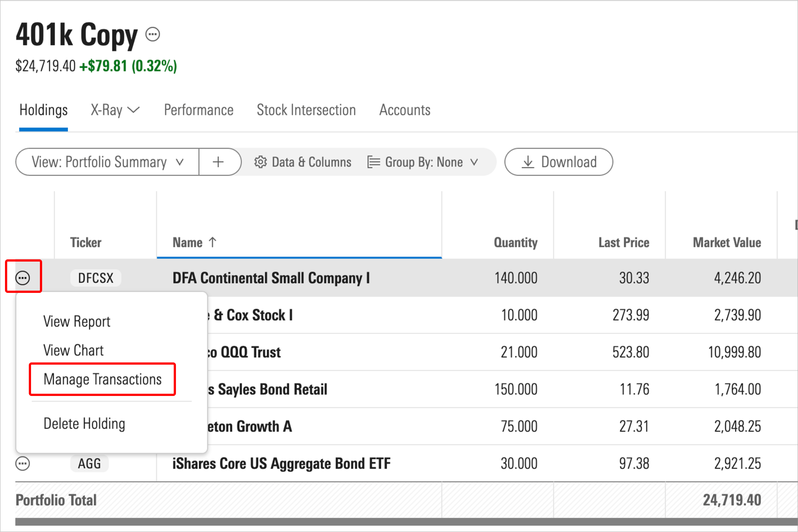Select Manage Transactions from the menu
Image resolution: width=798 pixels, height=532 pixels.
(x=103, y=379)
